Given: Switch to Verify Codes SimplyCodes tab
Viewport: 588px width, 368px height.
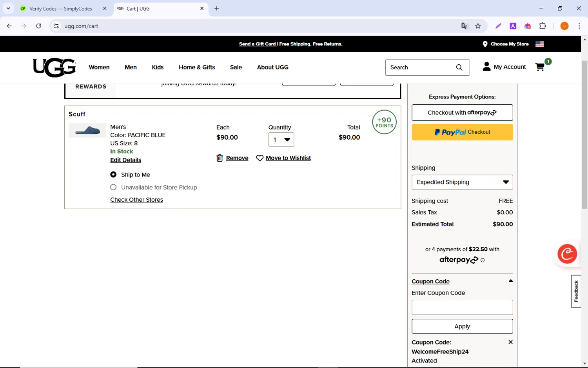Looking at the screenshot, I should (61, 8).
